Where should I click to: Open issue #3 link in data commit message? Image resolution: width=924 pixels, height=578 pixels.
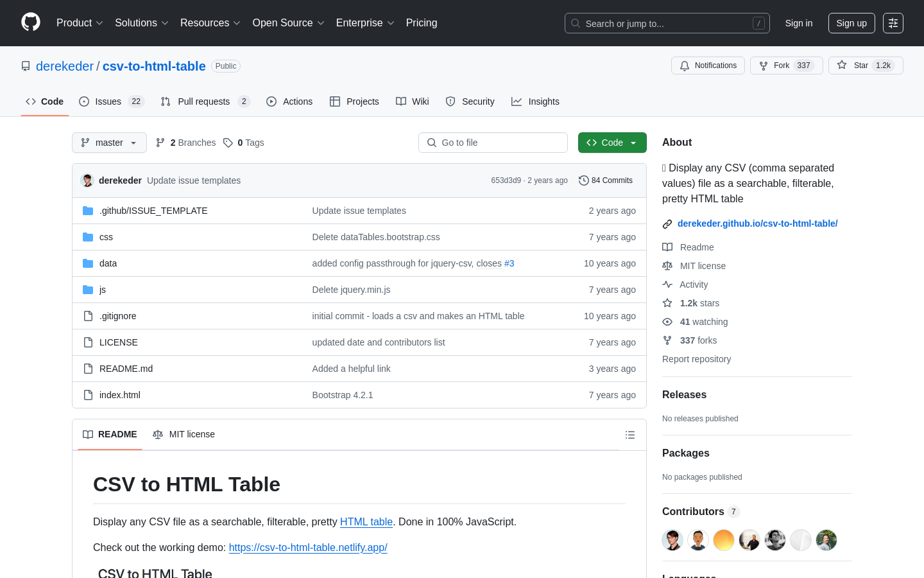point(509,263)
